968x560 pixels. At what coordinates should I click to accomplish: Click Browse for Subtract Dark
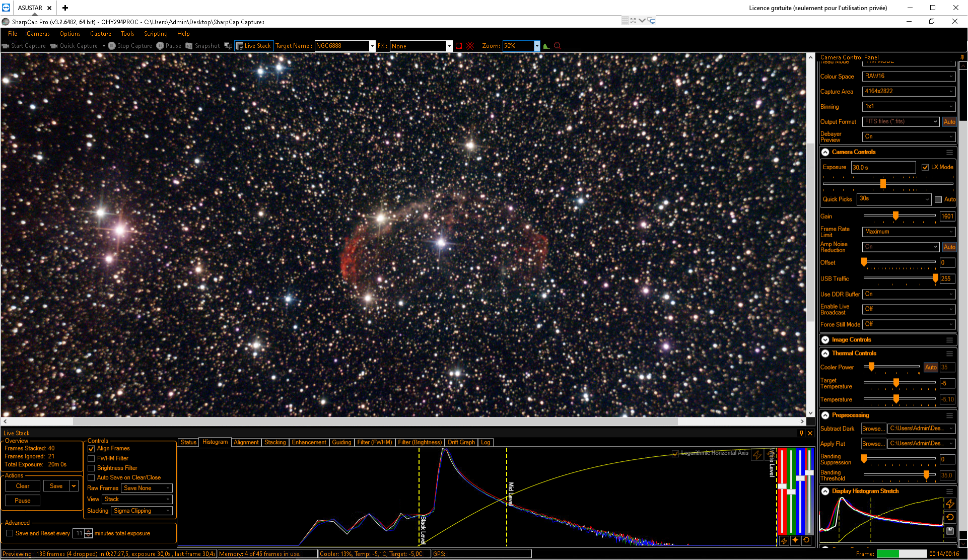tap(874, 429)
